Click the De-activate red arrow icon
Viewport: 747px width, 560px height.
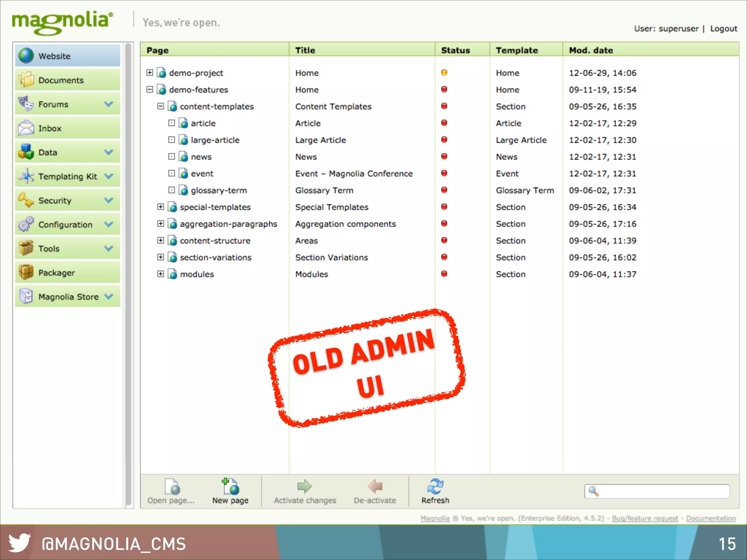click(x=375, y=486)
